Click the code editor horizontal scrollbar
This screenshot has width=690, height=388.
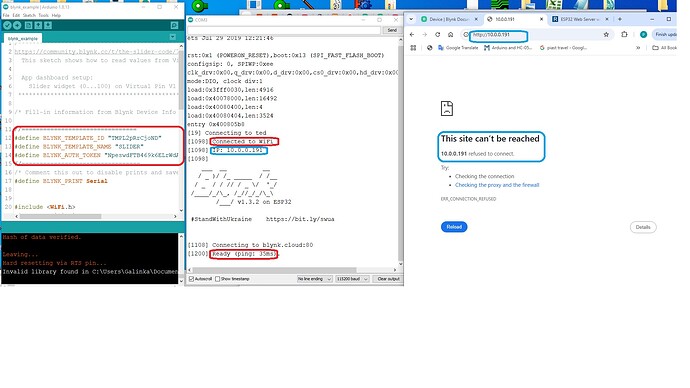[96, 216]
